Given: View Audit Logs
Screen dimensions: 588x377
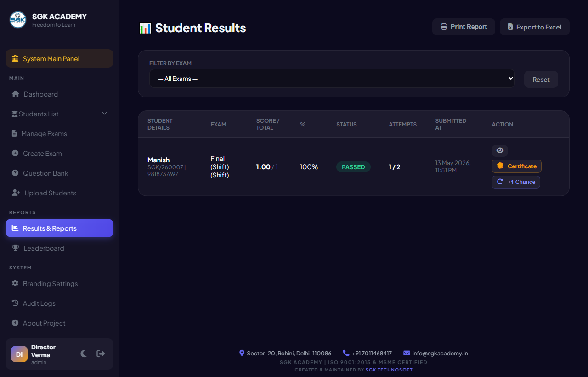Looking at the screenshot, I should [x=59, y=303].
